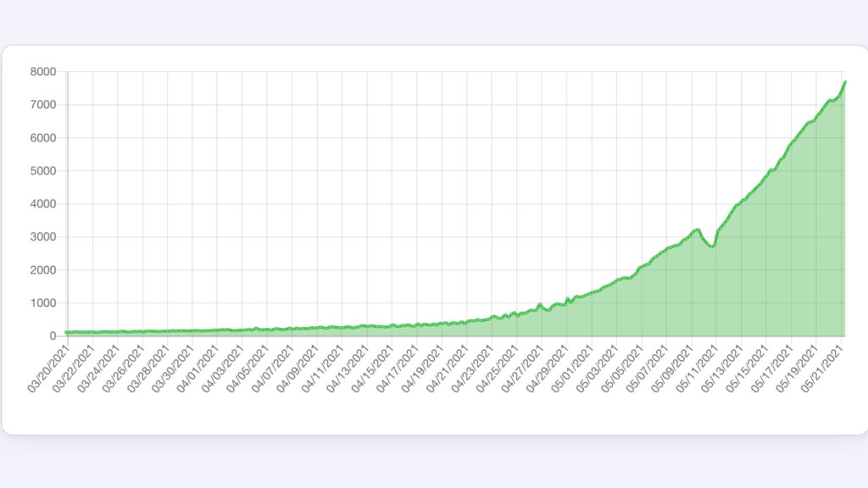Click the dip in the line near 05/11/2021

coord(712,247)
